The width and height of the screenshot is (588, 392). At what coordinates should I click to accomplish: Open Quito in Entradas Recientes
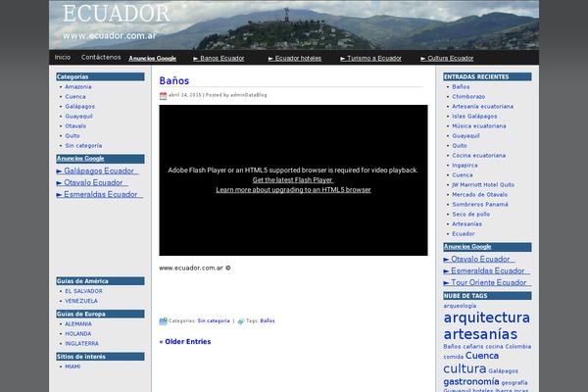pyautogui.click(x=460, y=146)
